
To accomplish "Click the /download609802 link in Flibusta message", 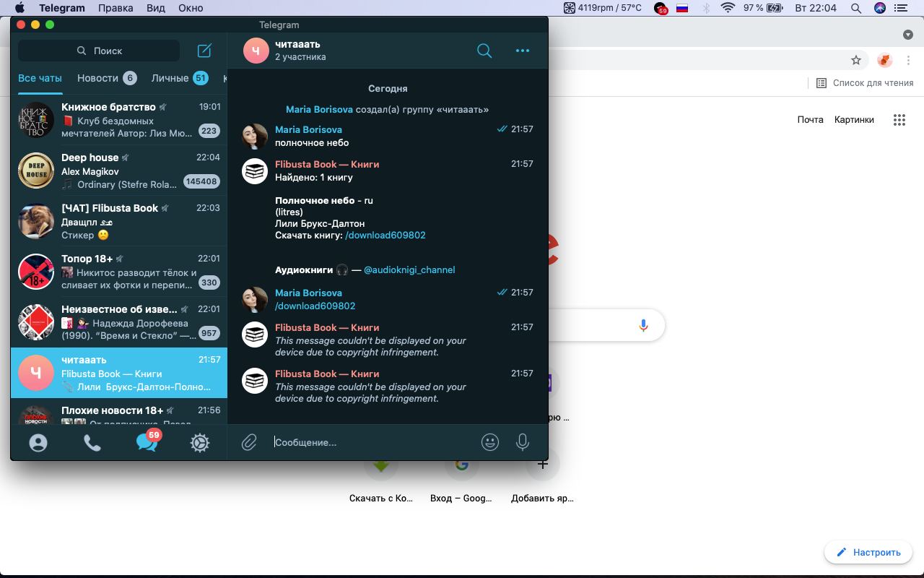I will click(x=385, y=235).
